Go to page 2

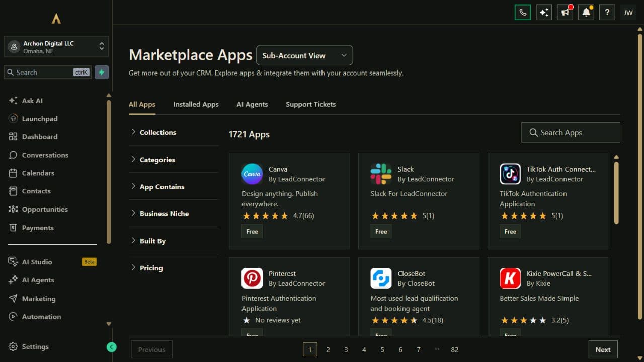tap(328, 349)
